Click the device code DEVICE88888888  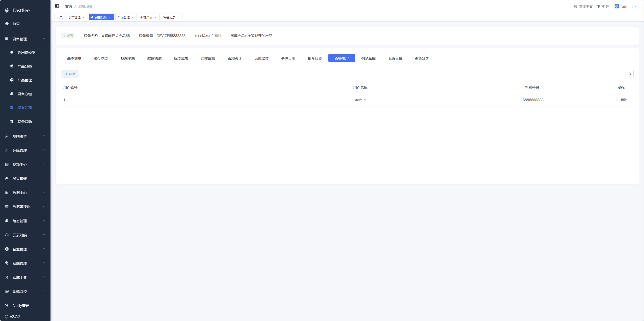pos(171,36)
